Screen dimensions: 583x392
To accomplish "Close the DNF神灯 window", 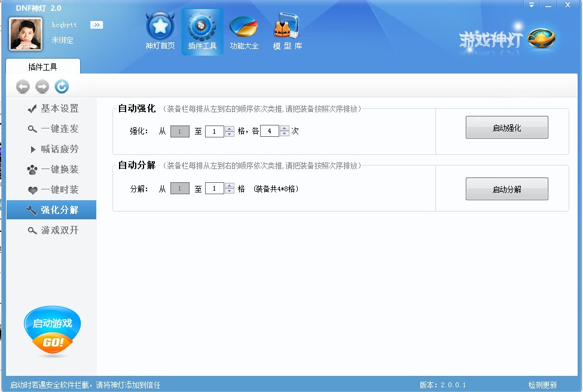I will pos(567,5).
